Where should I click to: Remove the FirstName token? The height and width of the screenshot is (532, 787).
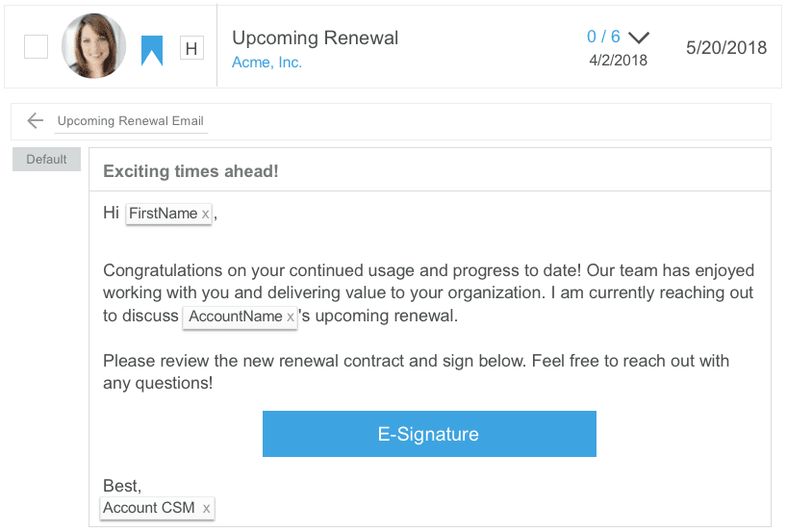click(x=205, y=215)
